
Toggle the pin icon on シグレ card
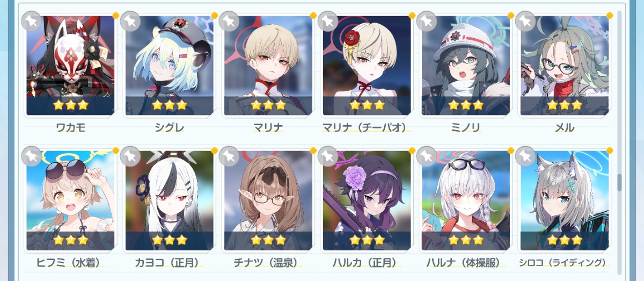pyautogui.click(x=130, y=21)
